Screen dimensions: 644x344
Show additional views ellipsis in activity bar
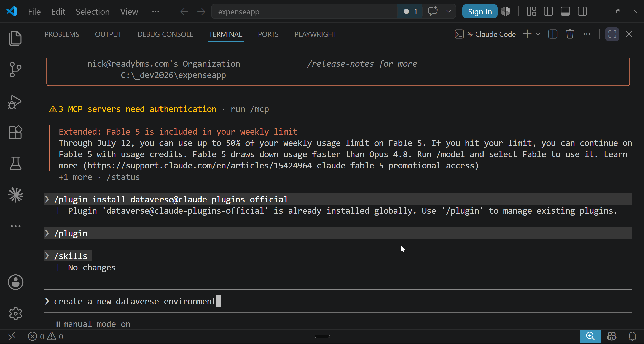pos(16,226)
